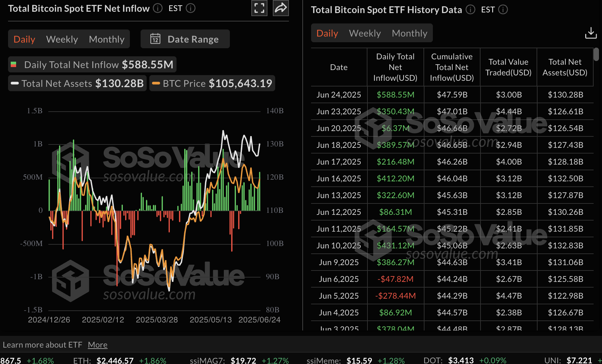
Task: Click the history table scrollbar thumb
Action: point(596,54)
